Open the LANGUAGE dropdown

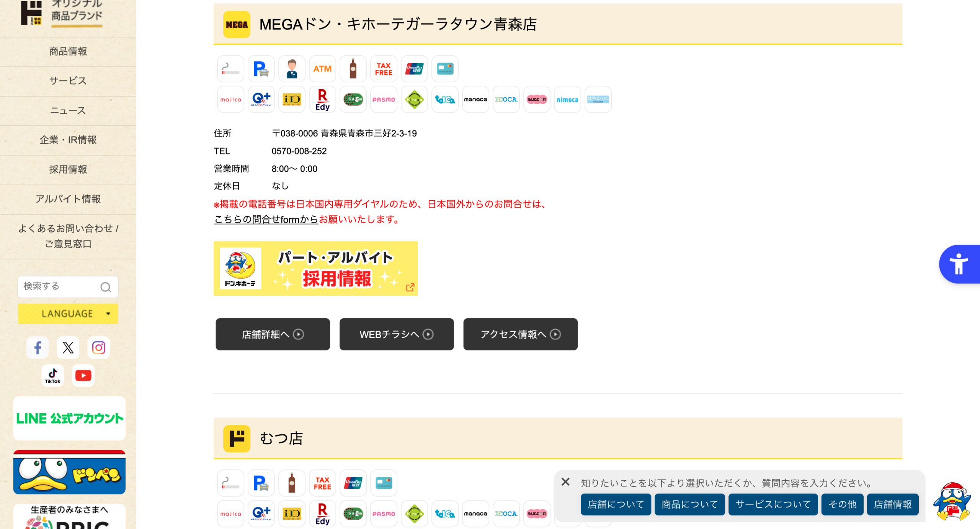pos(68,314)
